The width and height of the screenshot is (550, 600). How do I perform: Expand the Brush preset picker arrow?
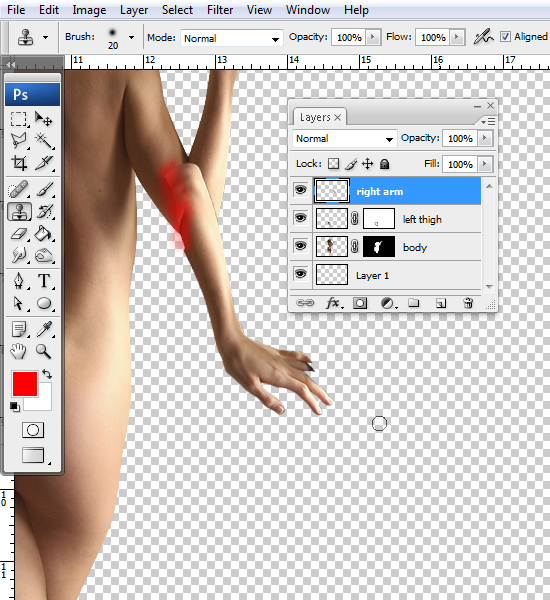click(131, 38)
